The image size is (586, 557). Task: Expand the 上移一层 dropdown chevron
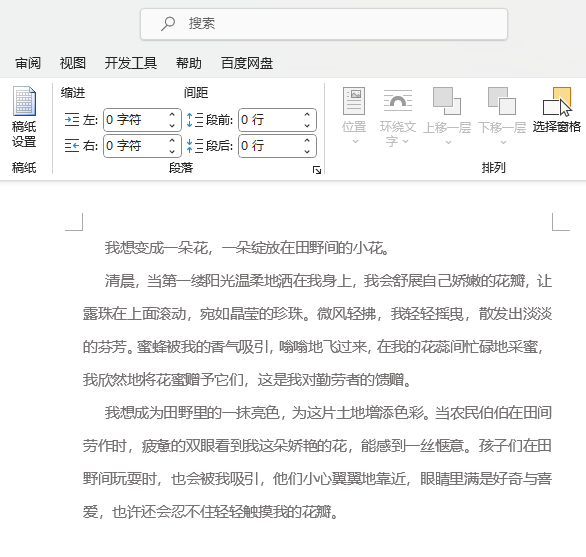point(448,142)
